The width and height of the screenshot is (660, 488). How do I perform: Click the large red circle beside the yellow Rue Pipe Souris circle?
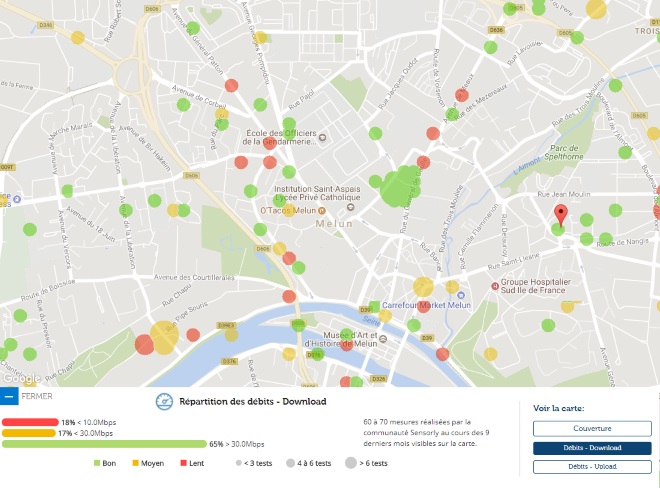tap(144, 344)
